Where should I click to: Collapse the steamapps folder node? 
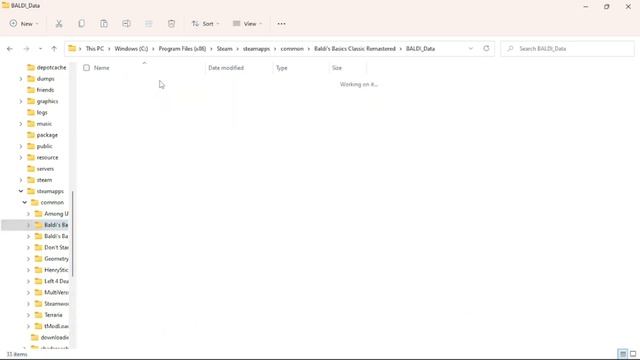[21, 191]
